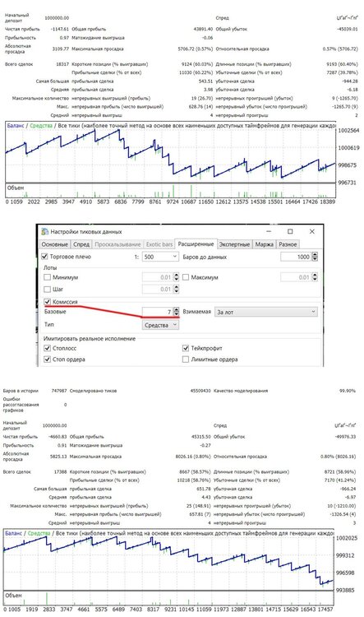
Task: Enable the Шаг lot checkbox
Action: point(47,290)
